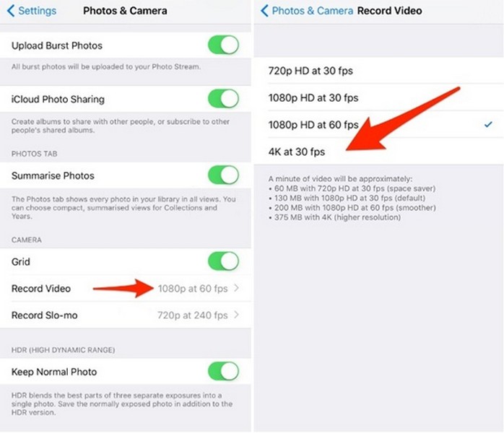Click the checkmark beside 1080p HD at 60 fps
Image resolution: width=504 pixels, height=433 pixels.
coord(488,124)
